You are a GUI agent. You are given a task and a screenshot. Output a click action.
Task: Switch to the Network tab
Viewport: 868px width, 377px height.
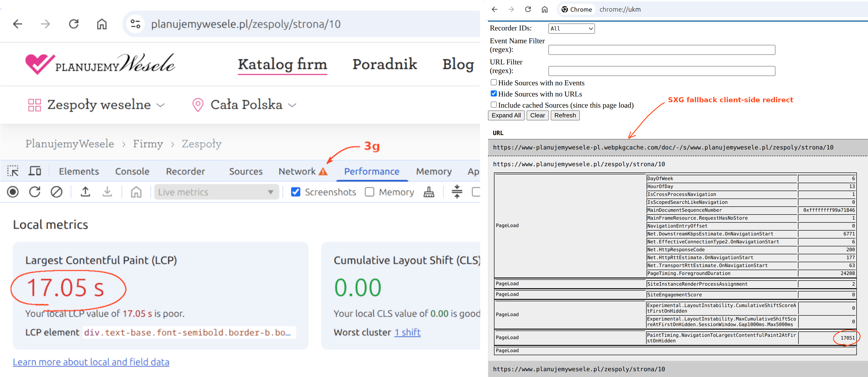[x=297, y=171]
